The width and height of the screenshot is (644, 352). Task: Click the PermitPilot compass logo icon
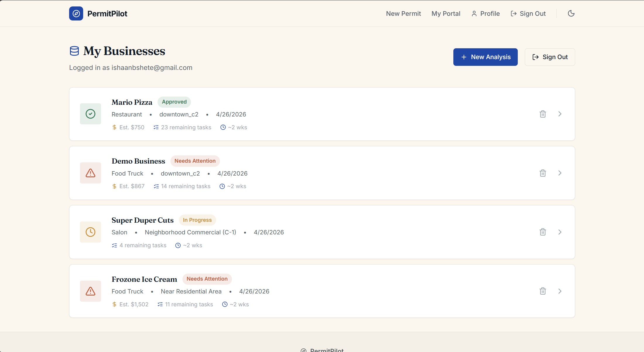click(76, 13)
